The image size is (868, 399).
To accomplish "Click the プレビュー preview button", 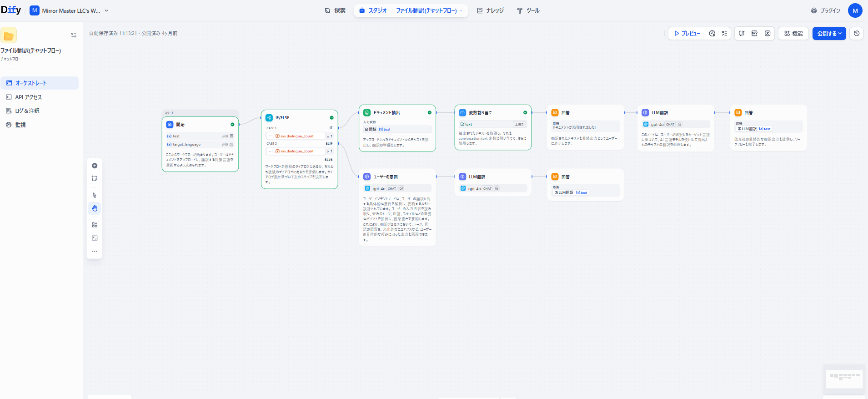I will (x=687, y=34).
